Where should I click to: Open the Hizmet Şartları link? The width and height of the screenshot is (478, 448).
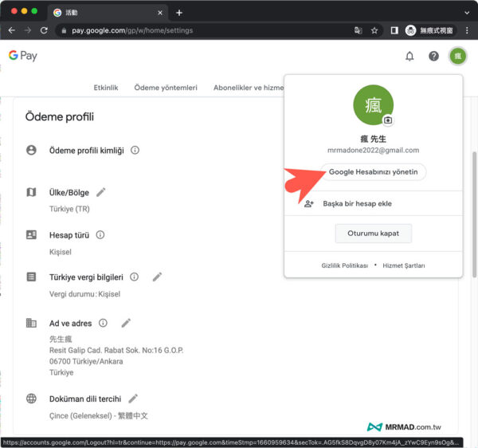[x=404, y=265]
